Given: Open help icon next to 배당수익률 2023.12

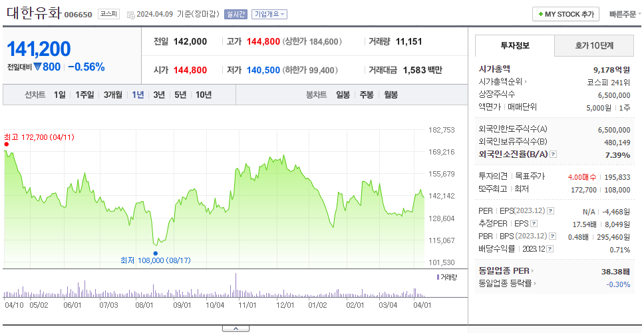Looking at the screenshot, I should 550,249.
